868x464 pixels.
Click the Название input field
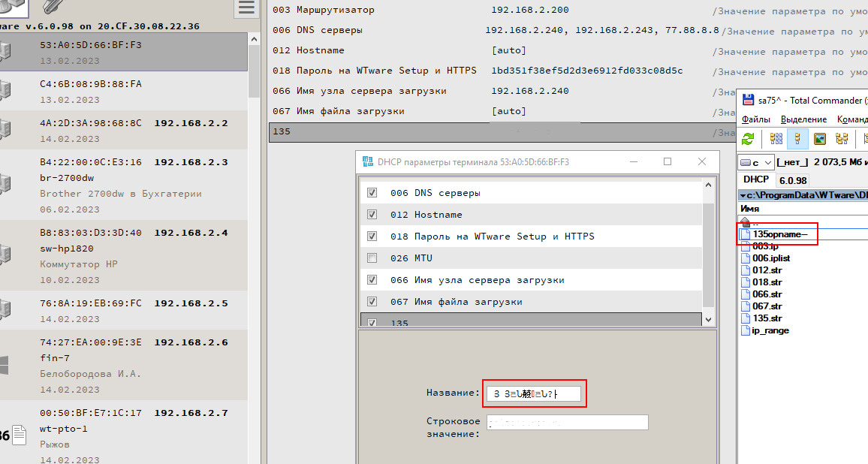point(533,393)
